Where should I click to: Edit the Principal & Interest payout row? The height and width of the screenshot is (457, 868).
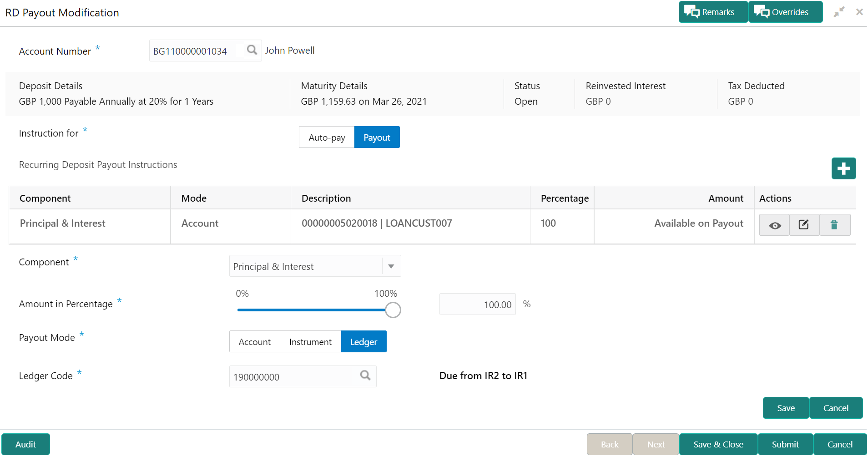tap(804, 225)
